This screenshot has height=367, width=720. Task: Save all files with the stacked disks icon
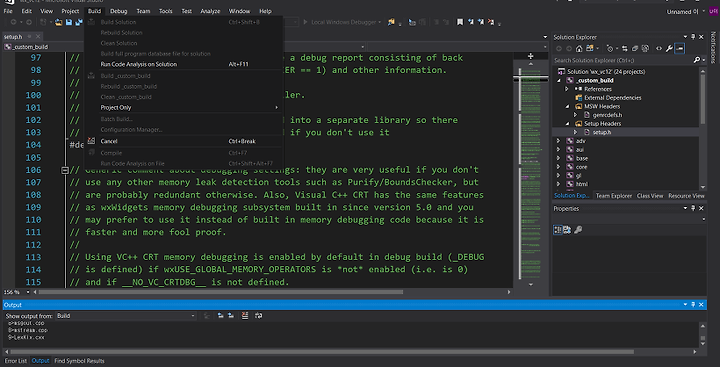pyautogui.click(x=78, y=22)
